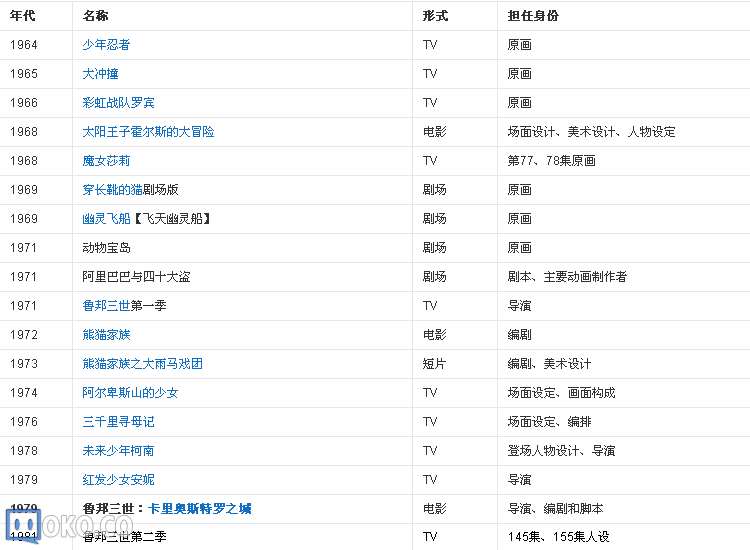Select 剧本、主要动画制作者 role cell

point(567,277)
